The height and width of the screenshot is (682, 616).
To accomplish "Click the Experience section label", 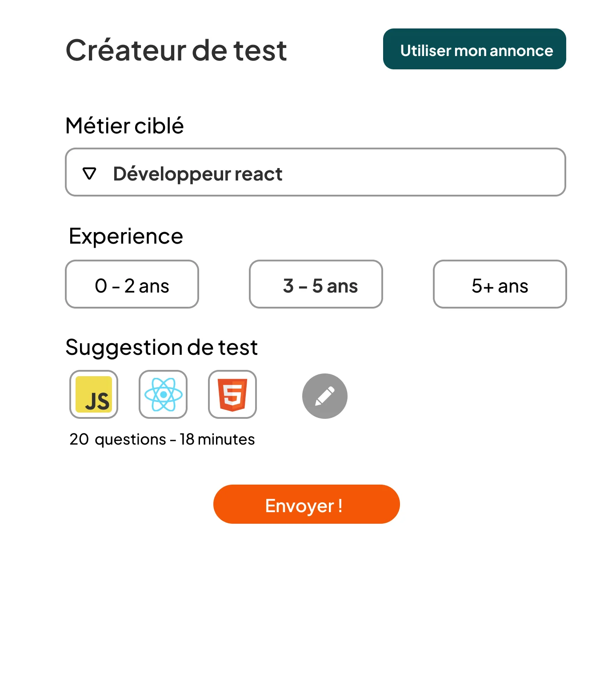I will coord(126,236).
